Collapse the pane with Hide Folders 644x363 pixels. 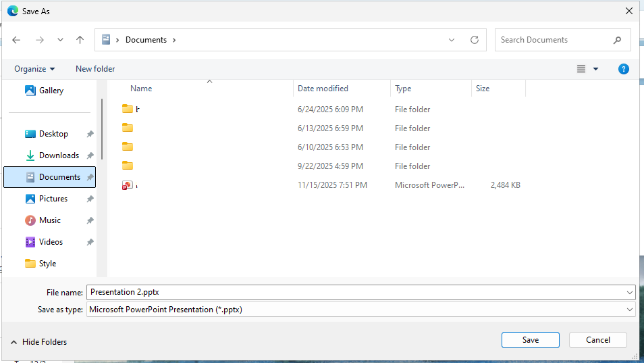[38, 342]
